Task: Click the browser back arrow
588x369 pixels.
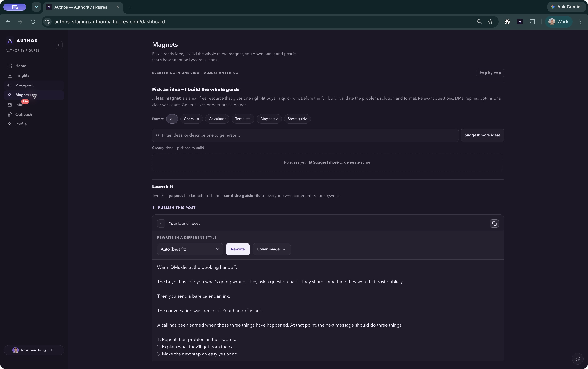Action: [x=8, y=22]
